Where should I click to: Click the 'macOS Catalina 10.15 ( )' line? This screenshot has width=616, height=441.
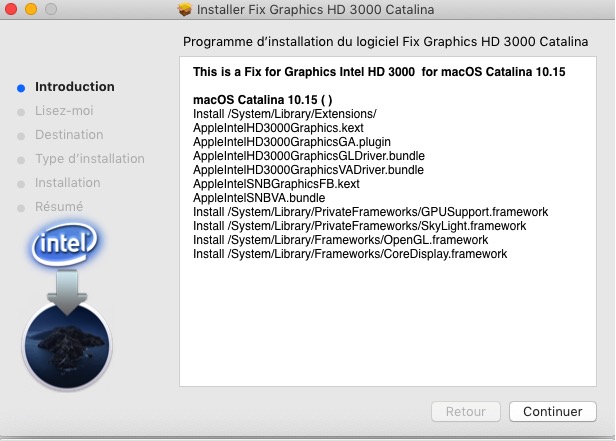(x=262, y=100)
